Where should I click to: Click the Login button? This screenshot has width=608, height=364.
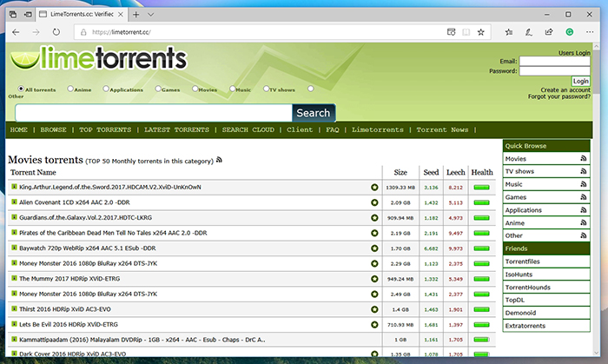580,81
